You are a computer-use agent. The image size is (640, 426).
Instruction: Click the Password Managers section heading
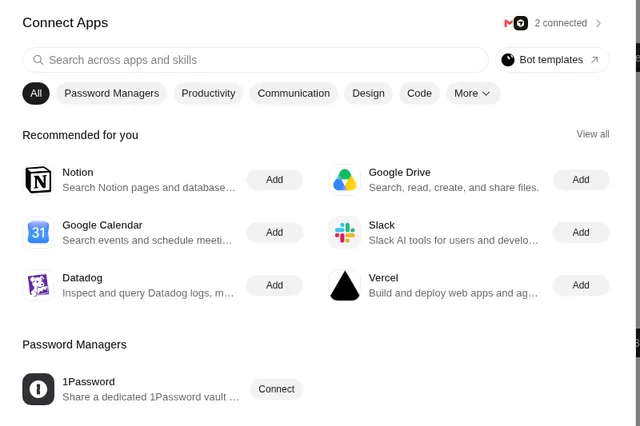[x=74, y=345]
